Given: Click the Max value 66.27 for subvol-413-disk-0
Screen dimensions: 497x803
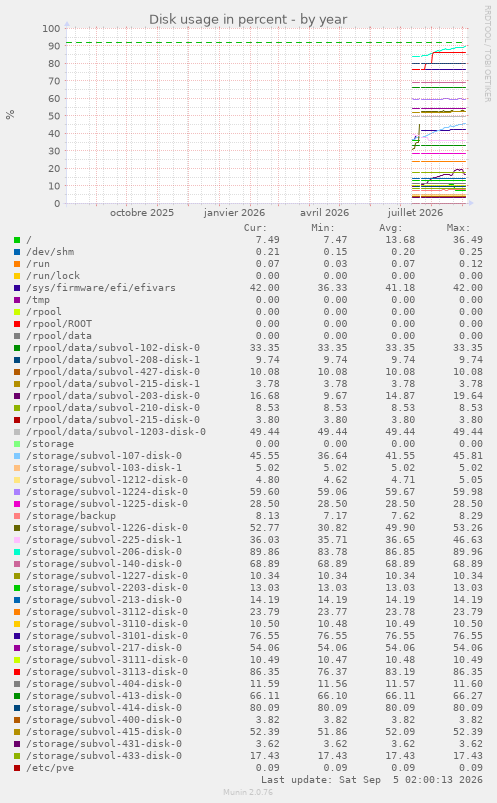Looking at the screenshot, I should click(468, 696).
